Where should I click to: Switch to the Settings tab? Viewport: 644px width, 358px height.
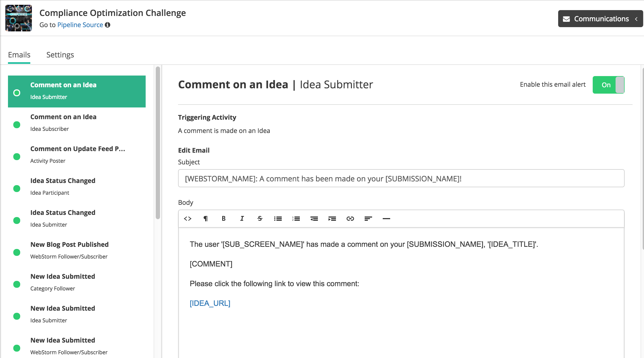(x=60, y=55)
